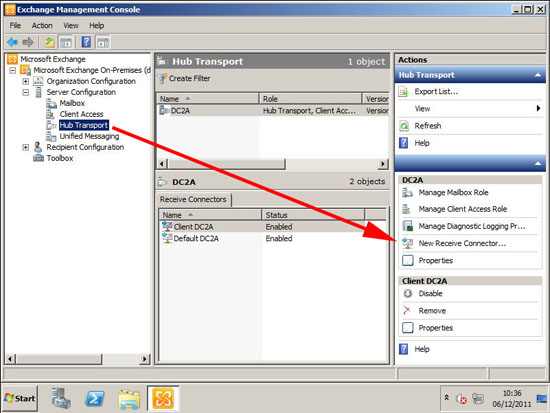Collapse the Hub Transport actions section

tap(538, 75)
